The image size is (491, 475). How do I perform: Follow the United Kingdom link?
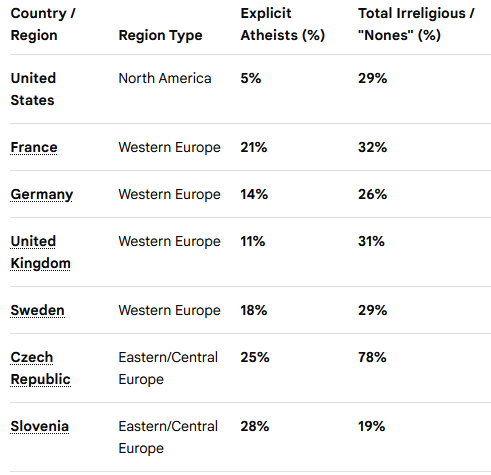tap(40, 252)
